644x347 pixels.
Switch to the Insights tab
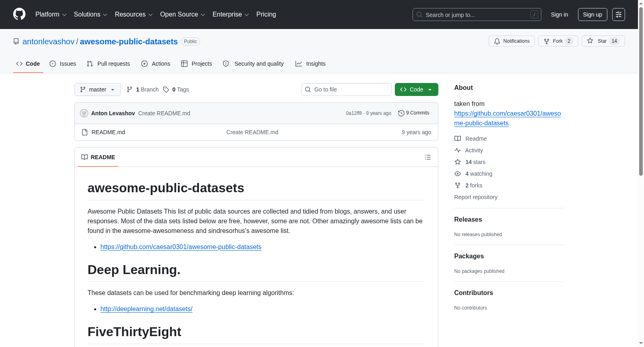(310, 64)
